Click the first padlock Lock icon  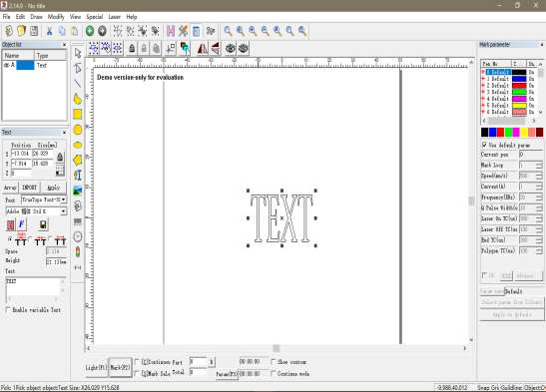tap(132, 48)
